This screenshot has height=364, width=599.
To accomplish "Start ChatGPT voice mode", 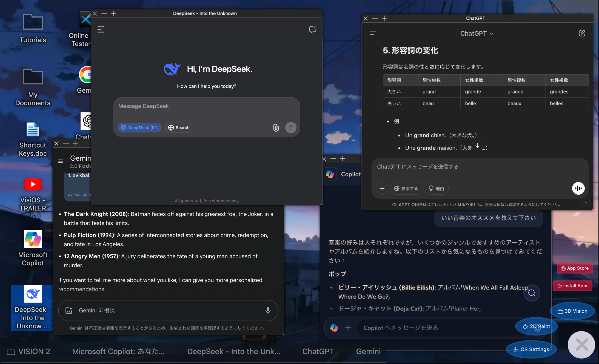I will pos(578,189).
